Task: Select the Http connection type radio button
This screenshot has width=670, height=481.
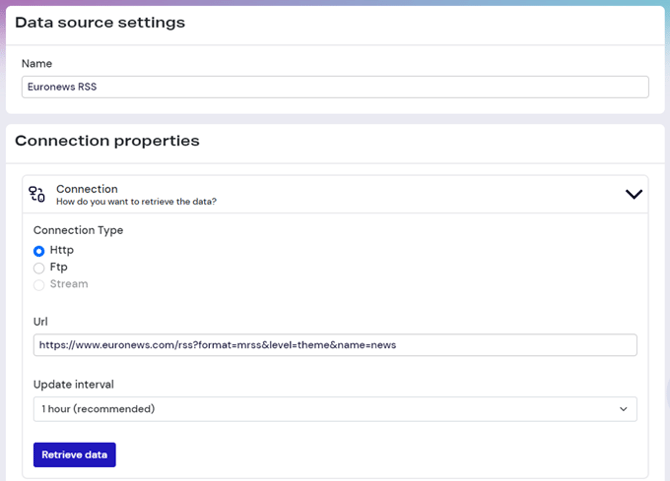Action: click(x=39, y=251)
